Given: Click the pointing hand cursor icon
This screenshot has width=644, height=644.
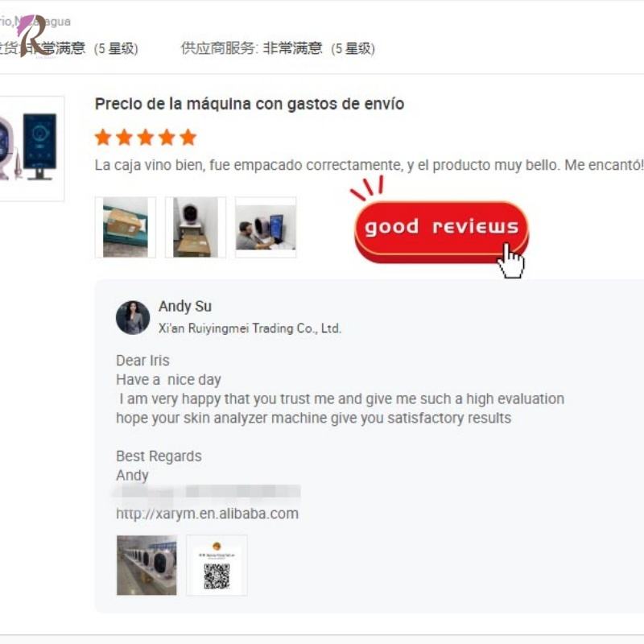Looking at the screenshot, I should pyautogui.click(x=510, y=261).
